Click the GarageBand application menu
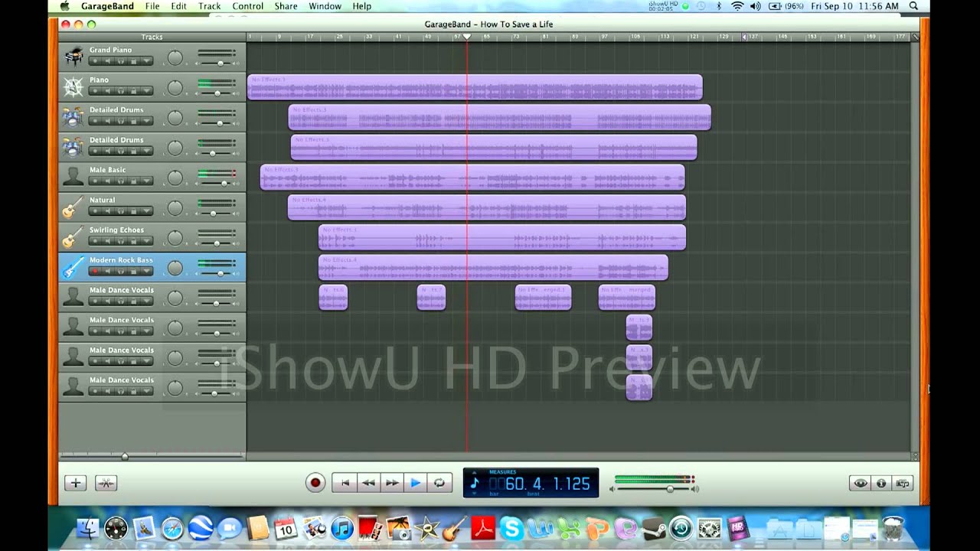This screenshot has width=980, height=551. tap(108, 6)
